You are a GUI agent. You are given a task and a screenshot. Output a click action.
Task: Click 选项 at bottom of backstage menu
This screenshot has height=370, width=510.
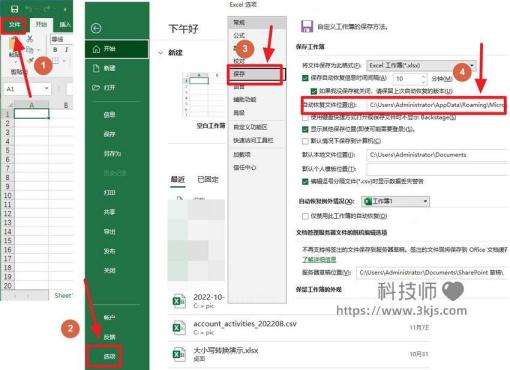(109, 356)
